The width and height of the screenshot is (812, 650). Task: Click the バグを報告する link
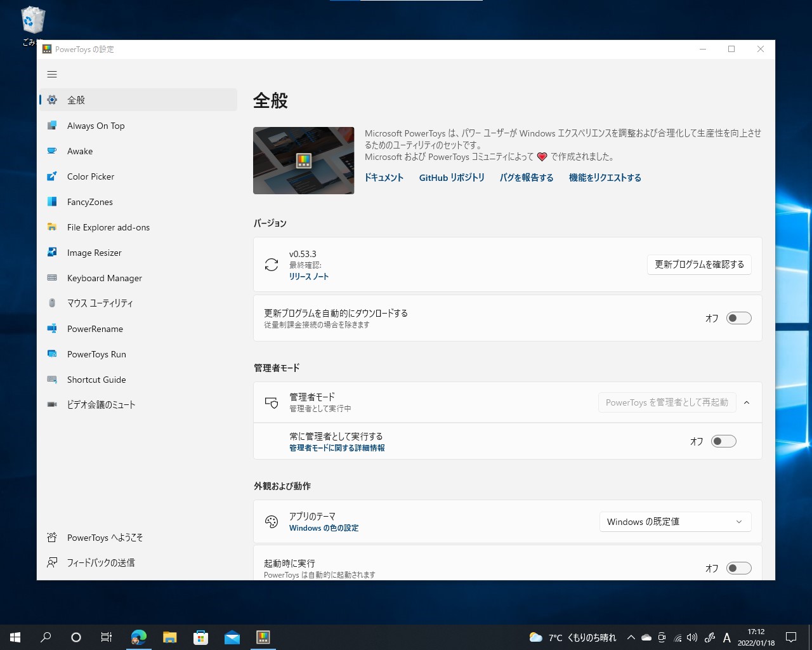[527, 178]
